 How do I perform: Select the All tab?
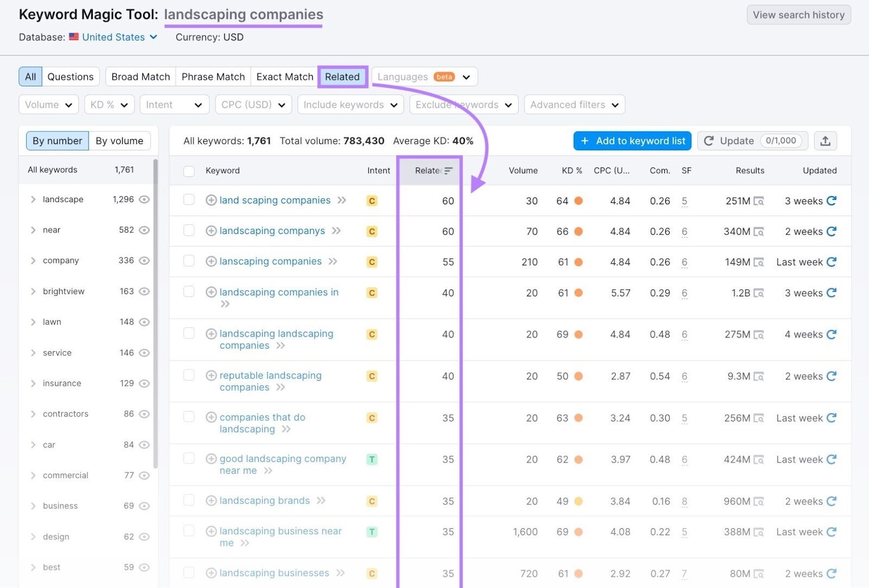click(30, 77)
